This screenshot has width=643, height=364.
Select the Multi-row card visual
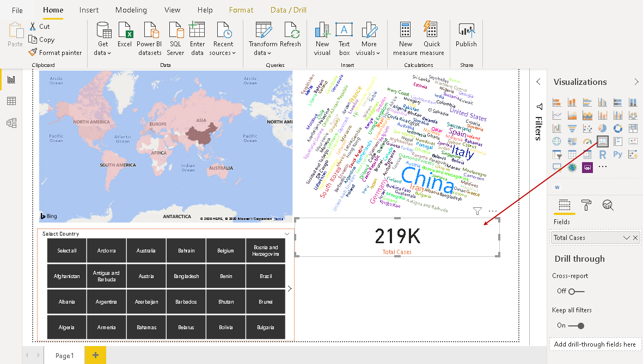(x=617, y=141)
